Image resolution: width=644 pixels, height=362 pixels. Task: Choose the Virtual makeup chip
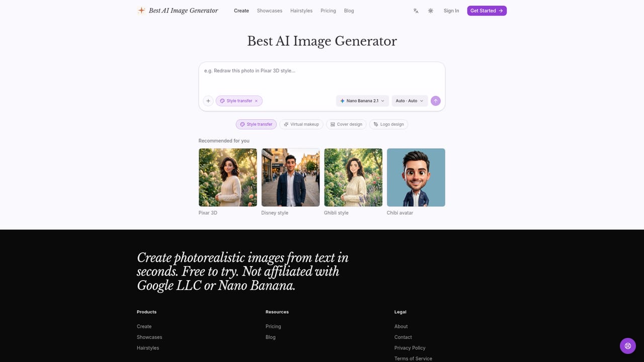click(x=301, y=124)
